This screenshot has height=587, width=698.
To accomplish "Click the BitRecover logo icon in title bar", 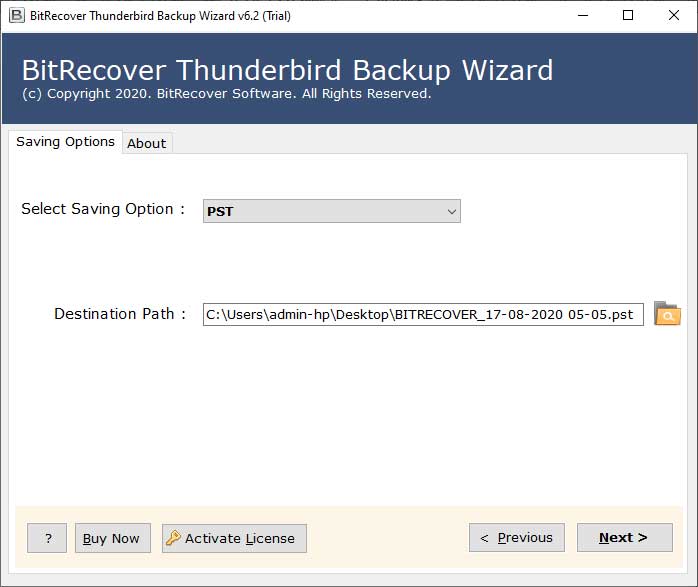I will coord(16,16).
